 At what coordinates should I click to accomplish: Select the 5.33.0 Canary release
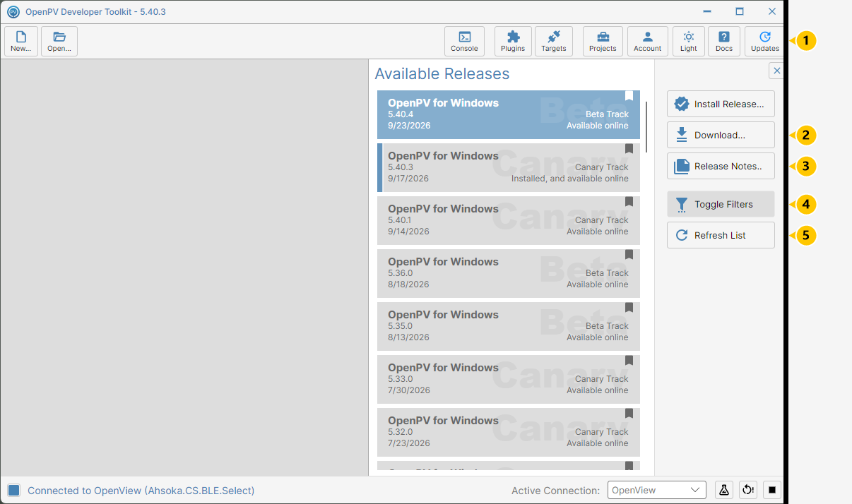pyautogui.click(x=509, y=379)
